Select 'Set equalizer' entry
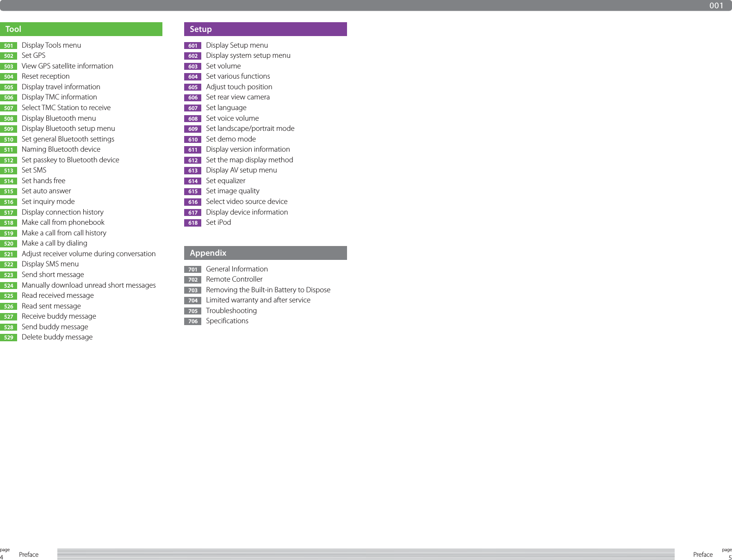732x560 pixels. click(x=226, y=181)
